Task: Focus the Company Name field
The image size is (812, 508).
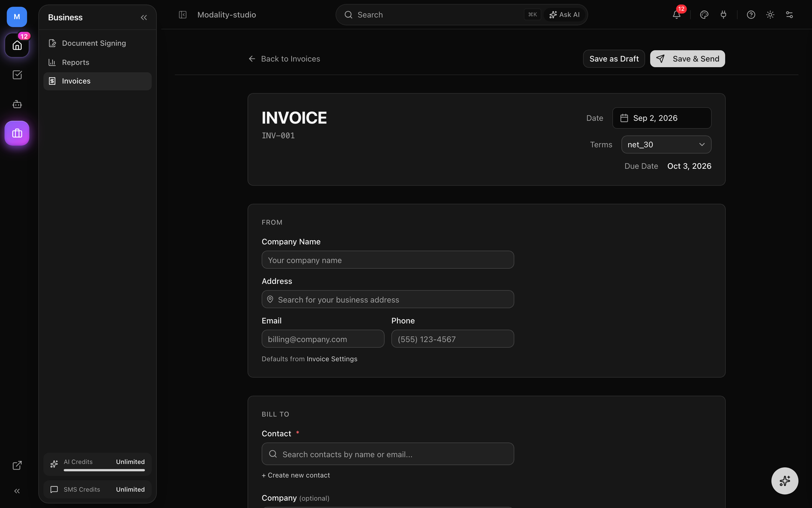Action: tap(388, 260)
